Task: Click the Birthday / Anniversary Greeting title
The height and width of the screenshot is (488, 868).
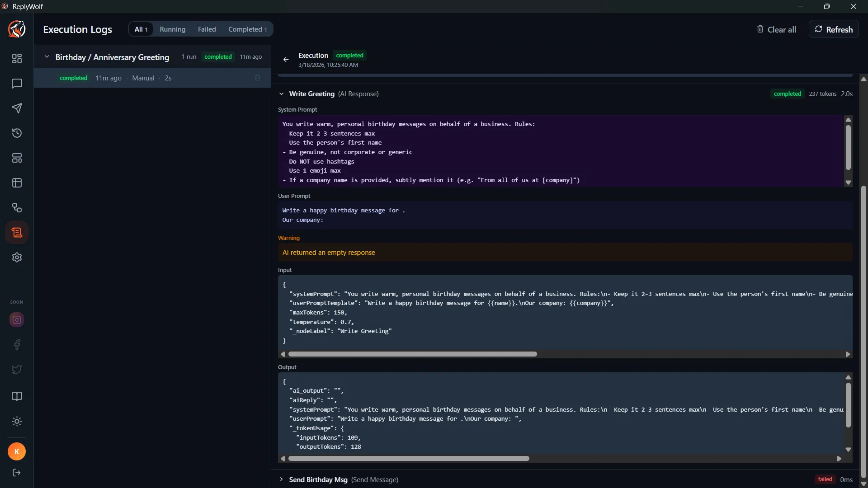Action: tap(112, 57)
